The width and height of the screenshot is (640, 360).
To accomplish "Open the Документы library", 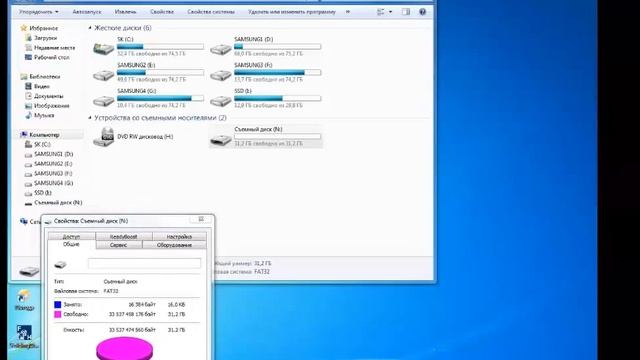I will 49,96.
